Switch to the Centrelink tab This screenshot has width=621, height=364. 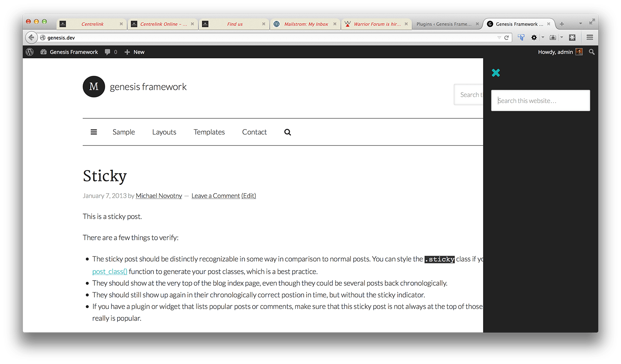92,24
